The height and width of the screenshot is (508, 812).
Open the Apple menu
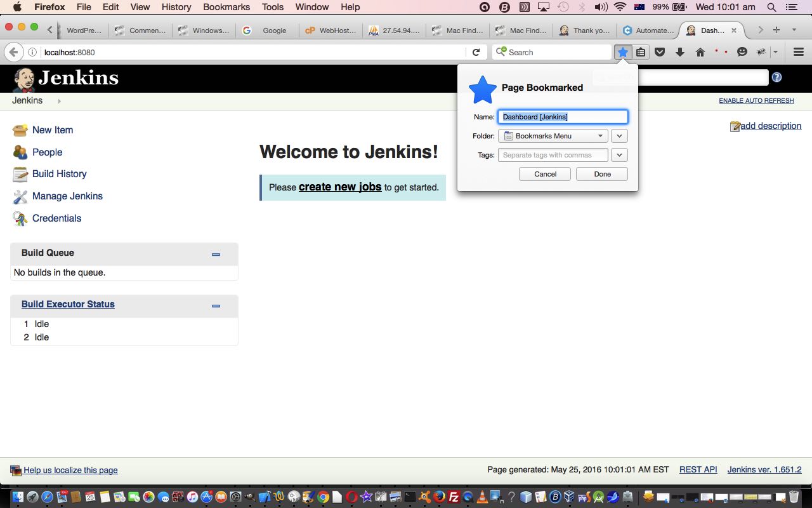[17, 7]
